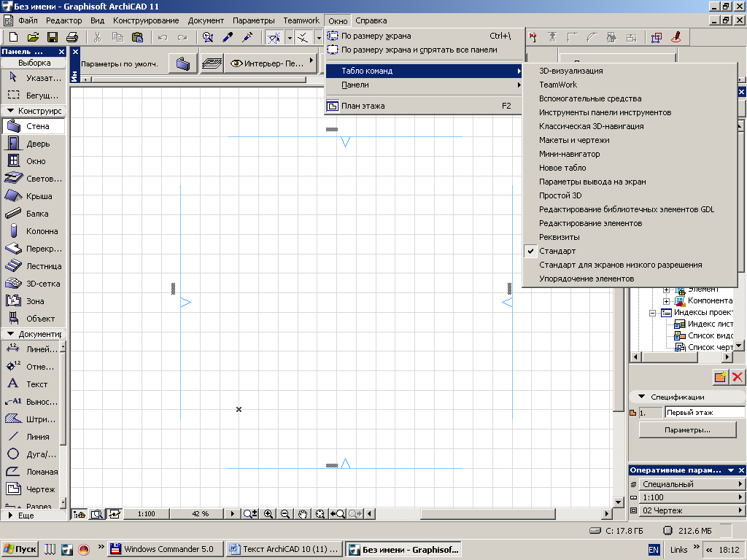Toggle the guide lines button in toolbar
The width and height of the screenshot is (747, 560).
274,37
